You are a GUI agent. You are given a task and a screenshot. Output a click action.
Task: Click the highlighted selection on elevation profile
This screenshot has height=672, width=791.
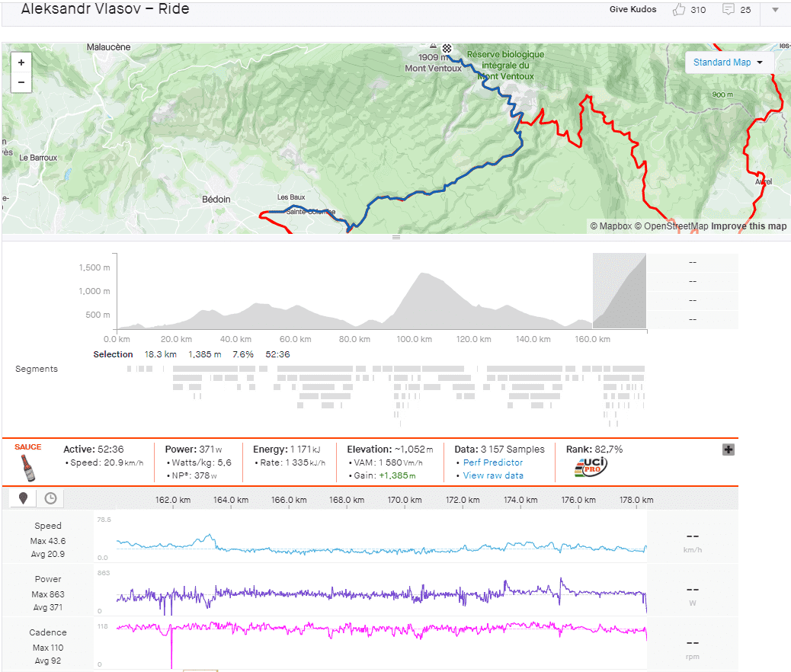click(619, 291)
